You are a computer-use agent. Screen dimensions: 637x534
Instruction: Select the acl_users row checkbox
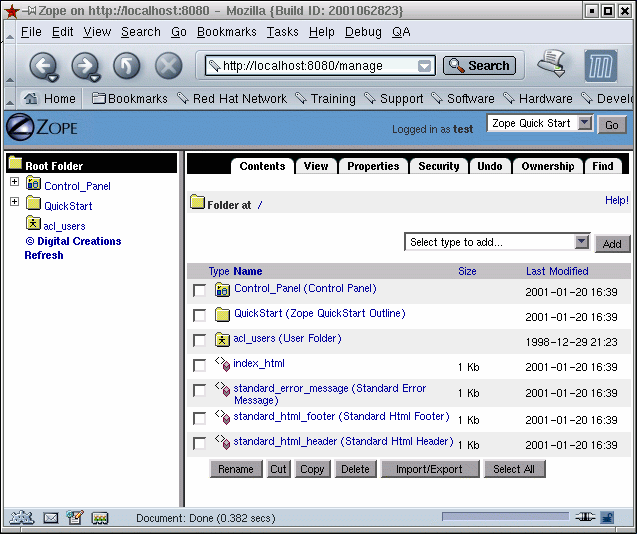[x=199, y=341]
